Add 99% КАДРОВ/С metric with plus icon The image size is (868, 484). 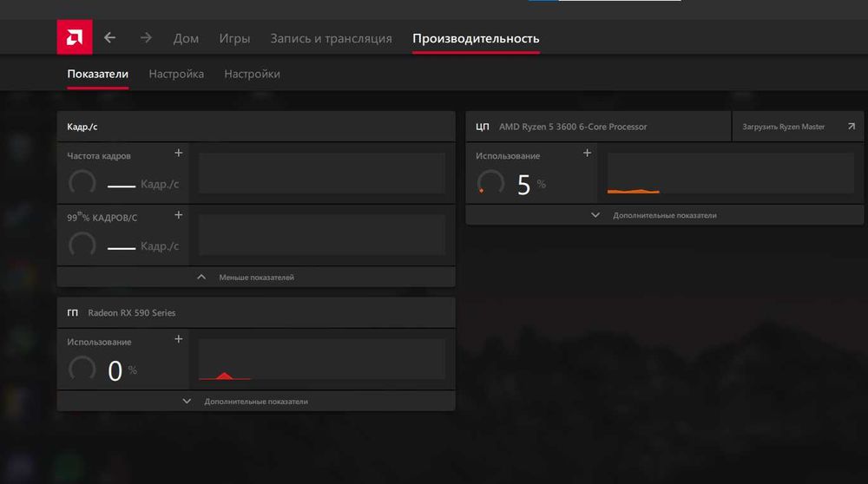178,214
